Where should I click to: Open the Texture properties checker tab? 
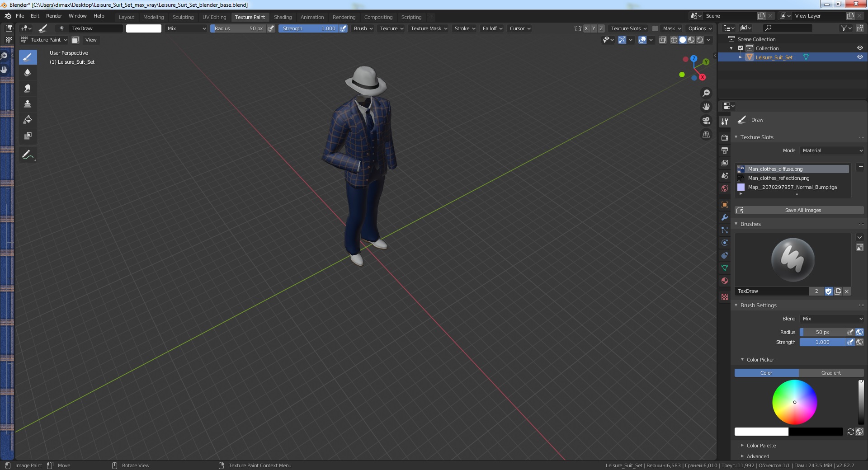coord(725,297)
